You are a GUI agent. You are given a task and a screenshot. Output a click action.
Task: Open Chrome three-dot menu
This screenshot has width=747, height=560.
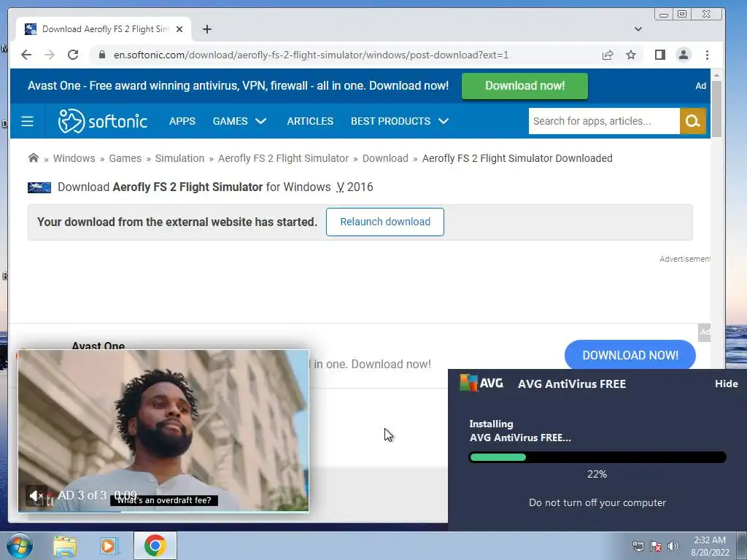(x=707, y=55)
